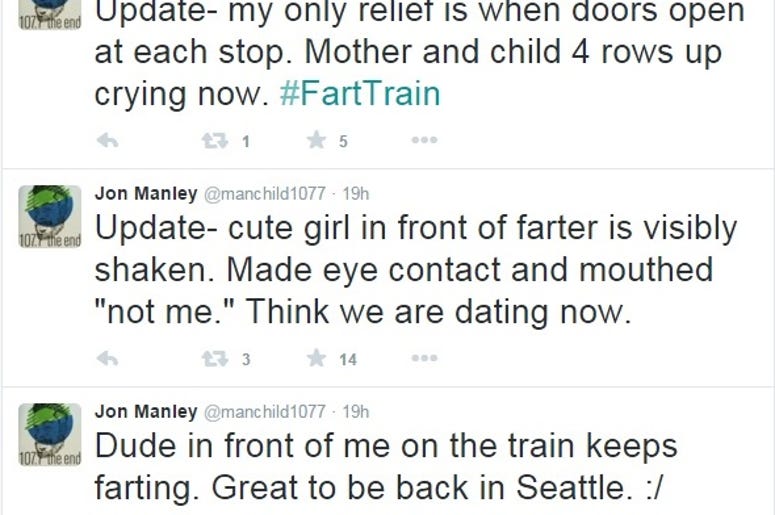Favorite the cute girl update tweet
The height and width of the screenshot is (515, 775).
click(316, 358)
